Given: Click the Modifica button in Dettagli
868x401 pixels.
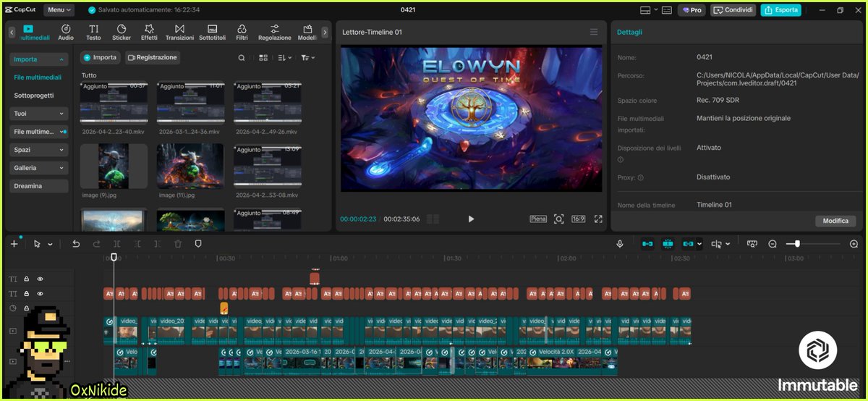Looking at the screenshot, I should pyautogui.click(x=835, y=221).
